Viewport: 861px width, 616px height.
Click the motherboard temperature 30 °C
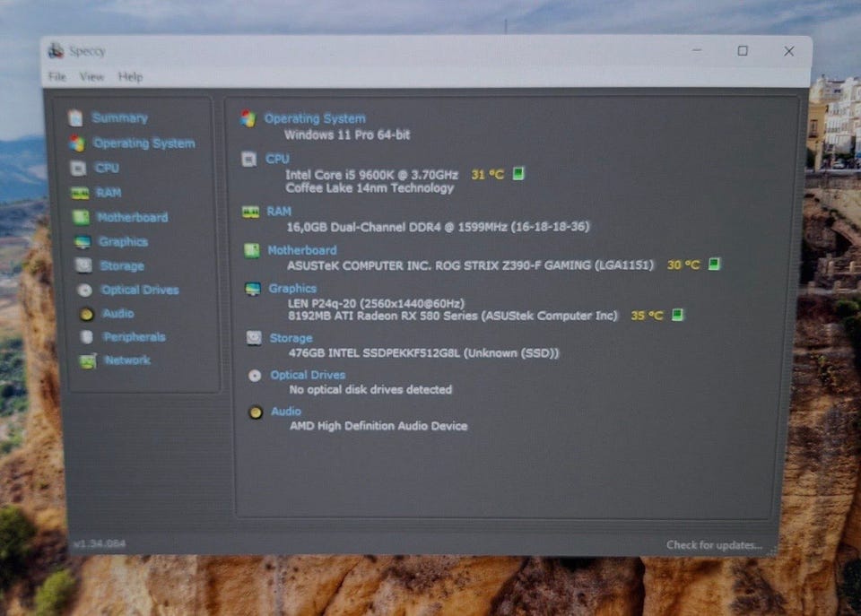point(683,265)
